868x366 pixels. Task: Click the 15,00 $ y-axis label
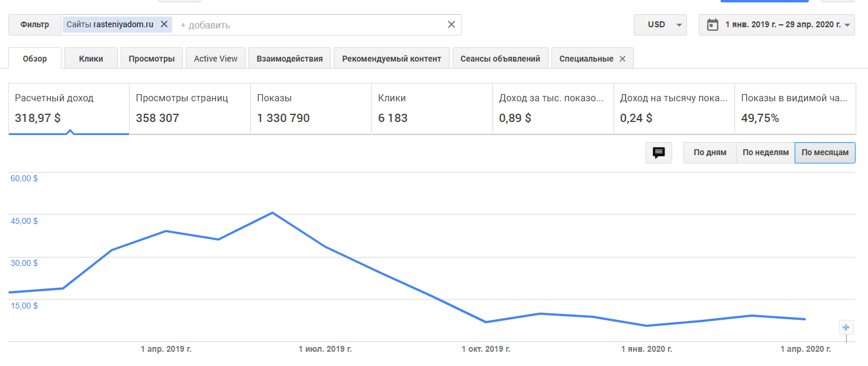(24, 306)
